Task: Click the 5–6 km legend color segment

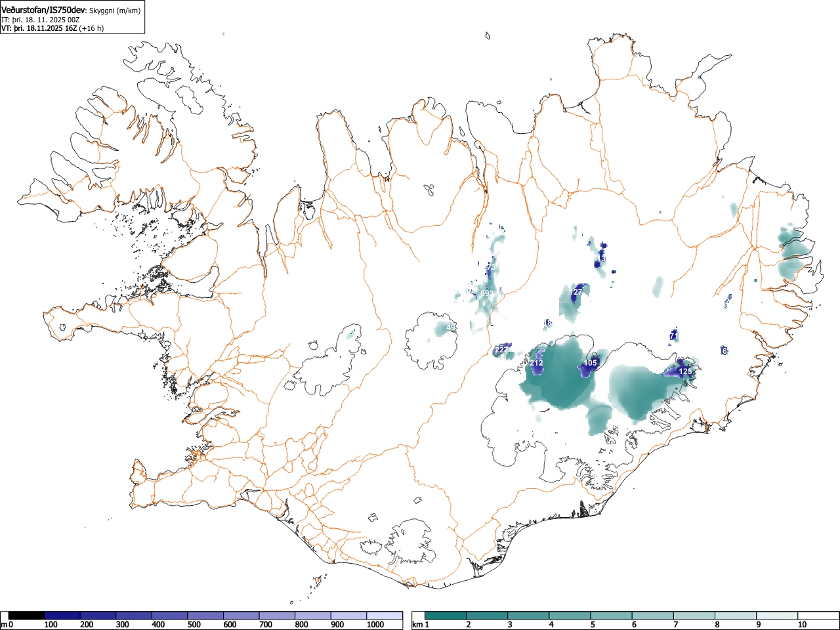Action: tap(611, 616)
